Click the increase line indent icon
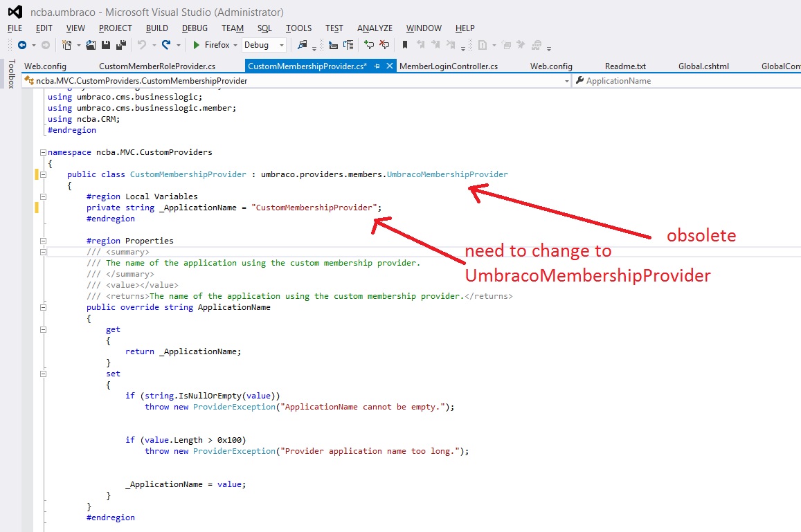Image resolution: width=801 pixels, height=532 pixels. [x=348, y=45]
